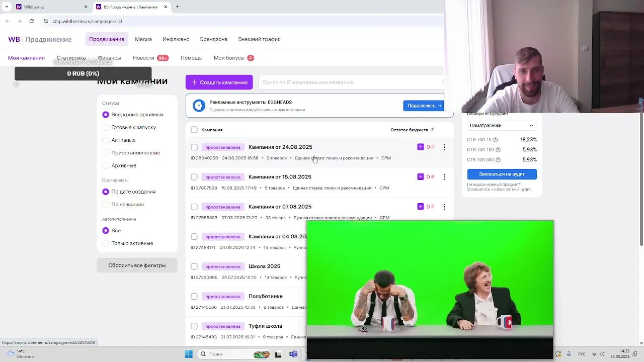The image size is (644, 362).
Task: Open three-dot menu for Кампания от 24.08.2025
Action: click(x=444, y=147)
